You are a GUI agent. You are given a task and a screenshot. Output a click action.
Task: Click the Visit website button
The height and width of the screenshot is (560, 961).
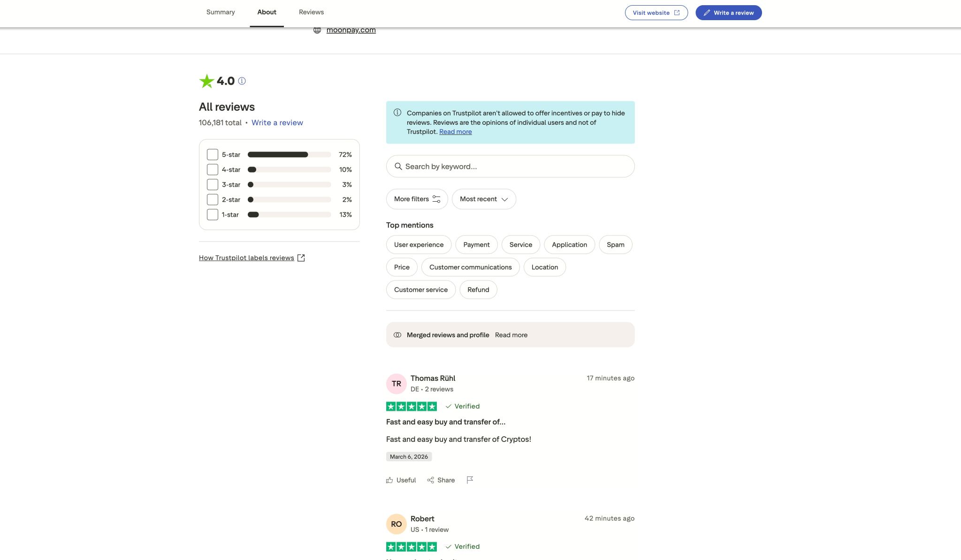point(656,13)
